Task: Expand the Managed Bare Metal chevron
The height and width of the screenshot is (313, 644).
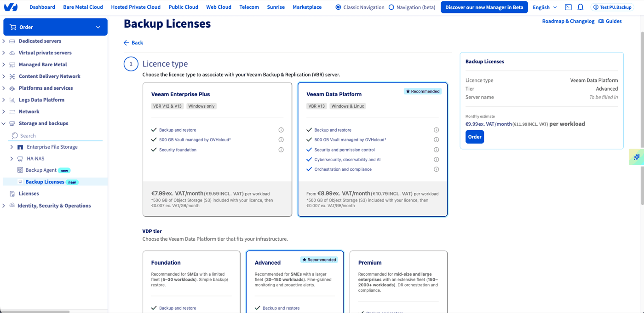Action: [4, 64]
